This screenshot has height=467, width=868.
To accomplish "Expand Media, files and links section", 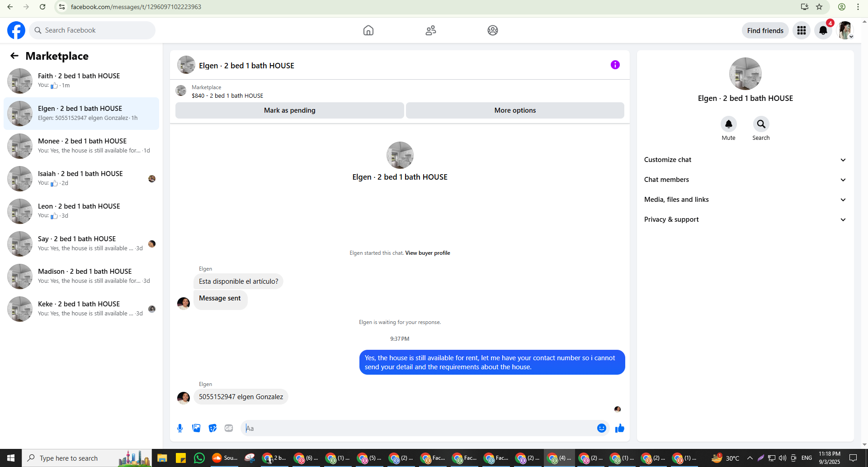I will pyautogui.click(x=745, y=200).
